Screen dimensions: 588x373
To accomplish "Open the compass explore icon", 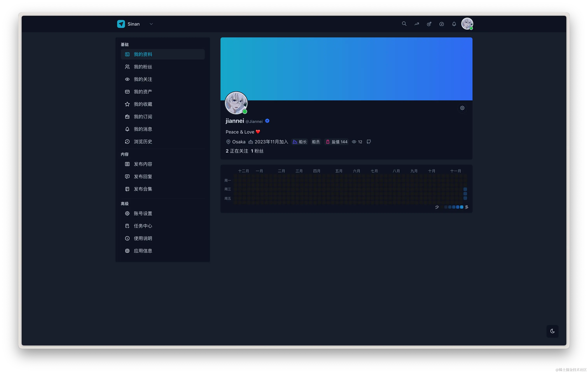I will click(x=442, y=24).
